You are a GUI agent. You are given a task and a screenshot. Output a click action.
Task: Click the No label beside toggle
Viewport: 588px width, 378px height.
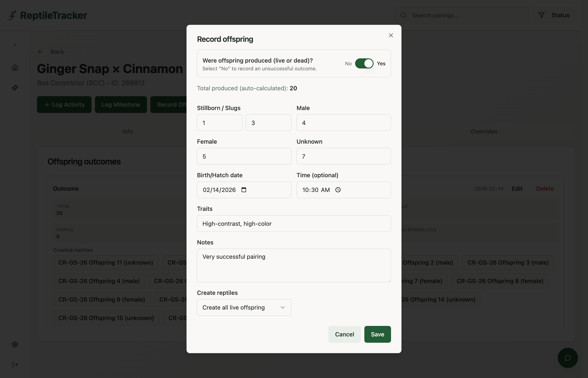point(348,64)
